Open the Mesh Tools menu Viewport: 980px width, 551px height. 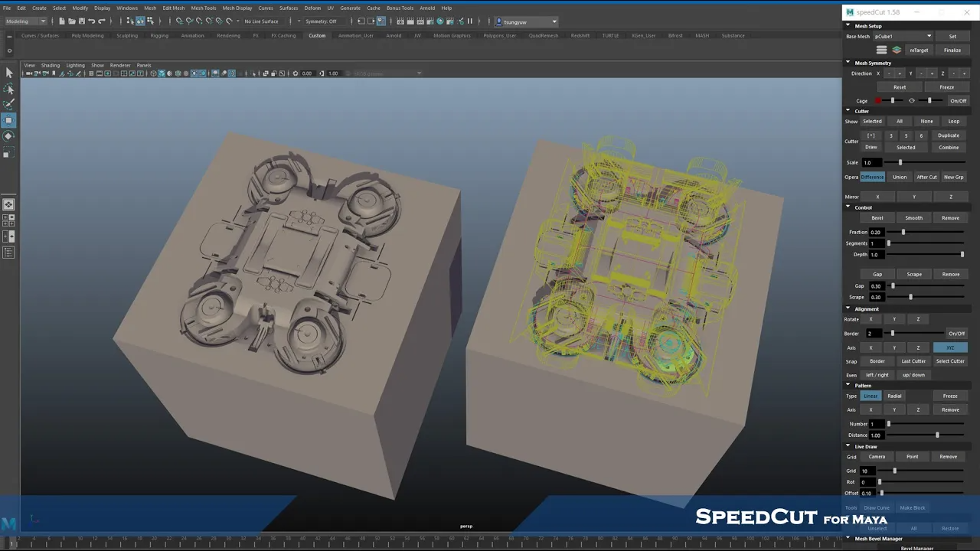(204, 8)
